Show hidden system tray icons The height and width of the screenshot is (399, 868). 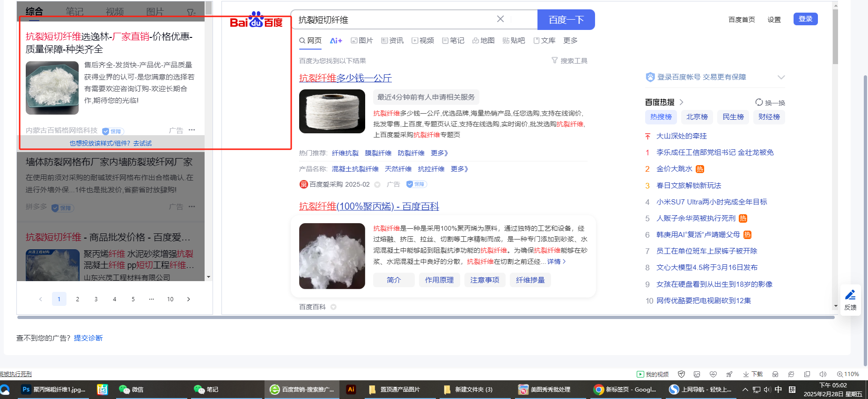pyautogui.click(x=745, y=389)
